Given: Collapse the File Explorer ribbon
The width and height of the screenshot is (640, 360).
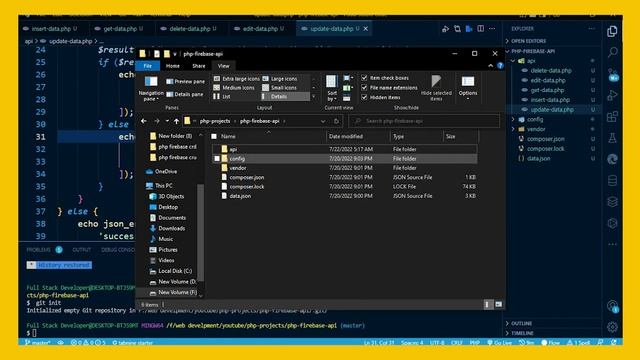Looking at the screenshot, I should [491, 66].
